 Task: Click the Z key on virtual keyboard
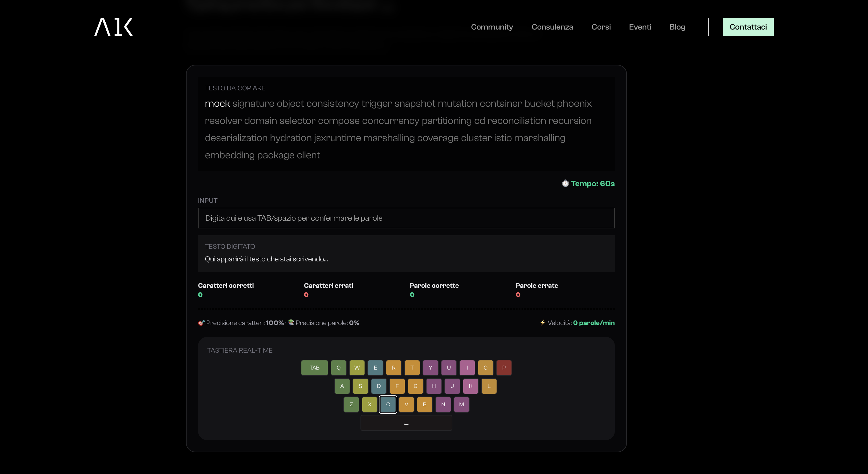tap(351, 404)
